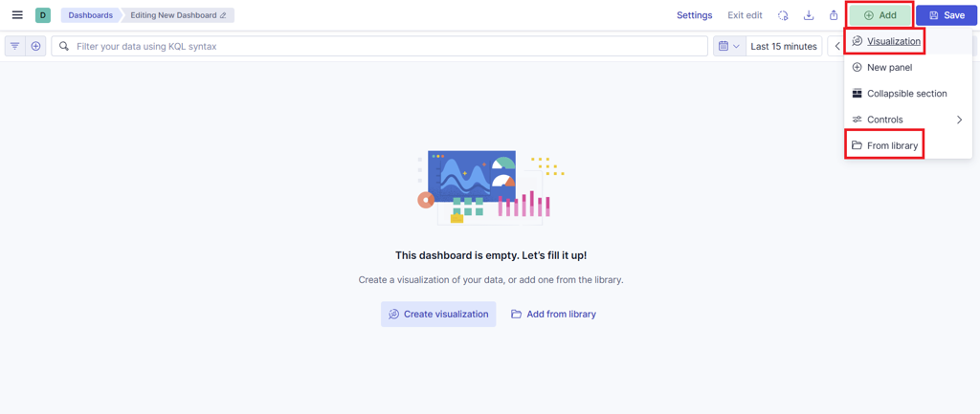Select Visualization from Add menu
The image size is (980, 414).
point(908,41)
